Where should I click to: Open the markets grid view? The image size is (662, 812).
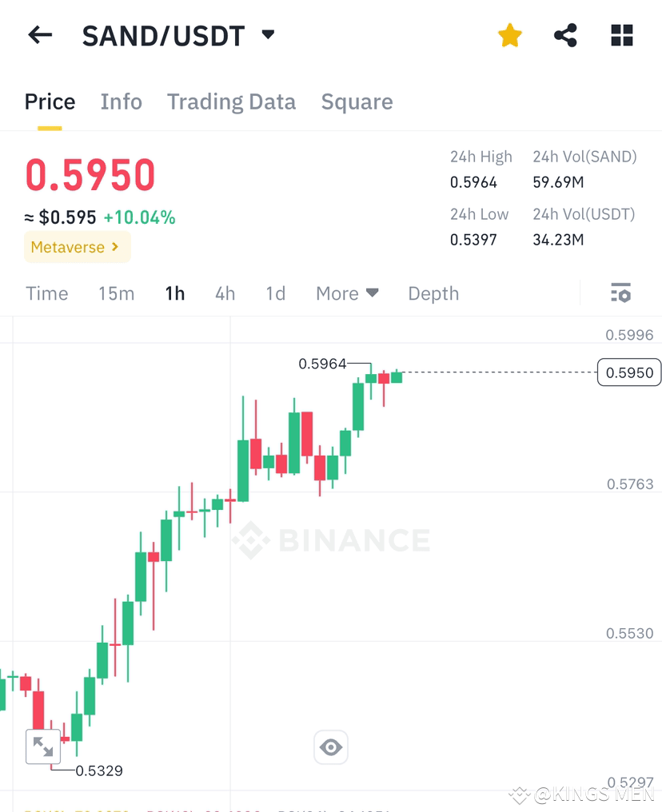[x=621, y=35]
